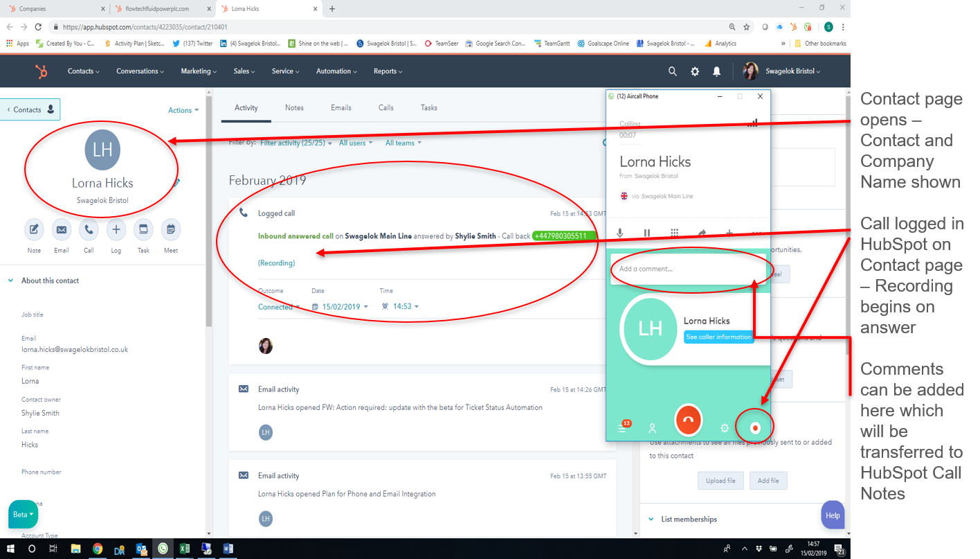Hang up the Aircall call

tap(688, 420)
